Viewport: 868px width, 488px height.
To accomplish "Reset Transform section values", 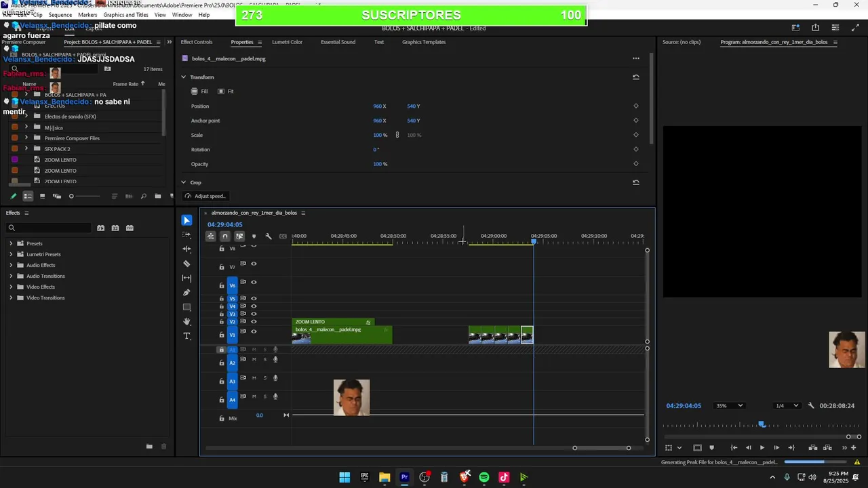I will 635,77.
